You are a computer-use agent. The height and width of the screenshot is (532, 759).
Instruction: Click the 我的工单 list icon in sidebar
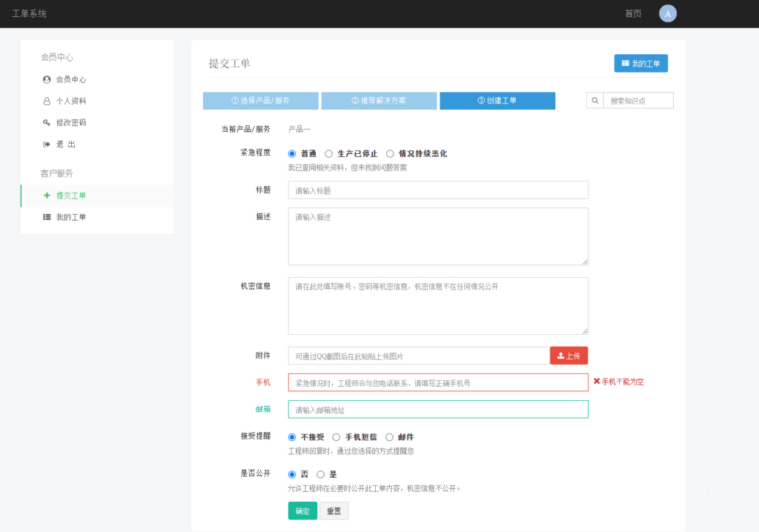(x=45, y=217)
